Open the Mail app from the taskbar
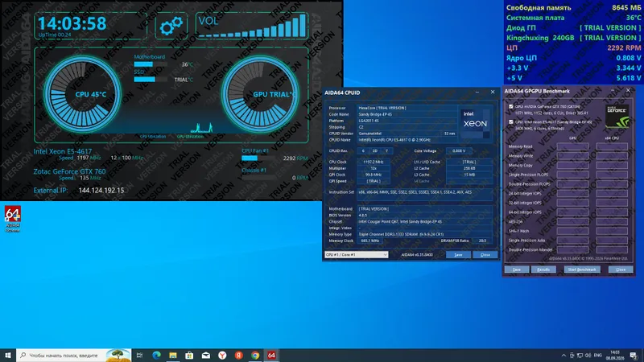 [x=206, y=355]
